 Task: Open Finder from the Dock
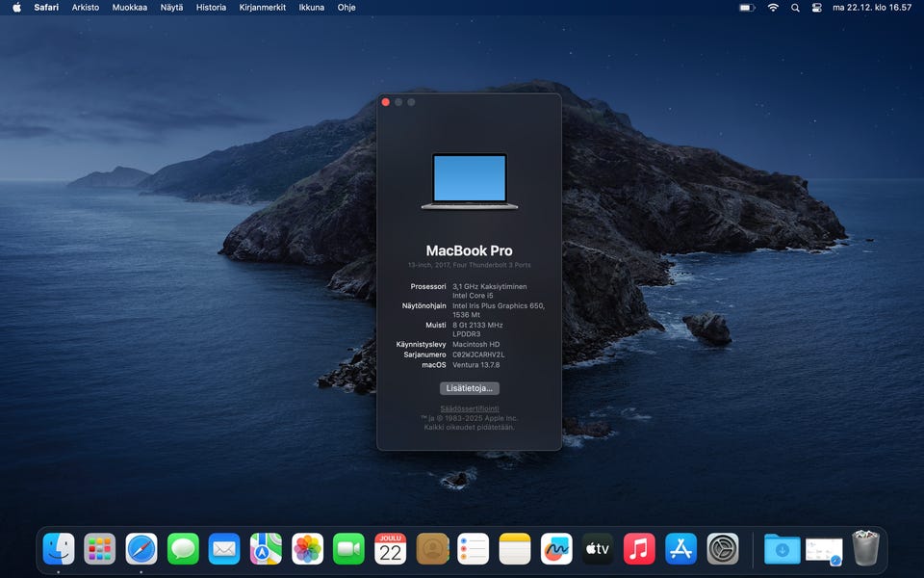pyautogui.click(x=59, y=549)
